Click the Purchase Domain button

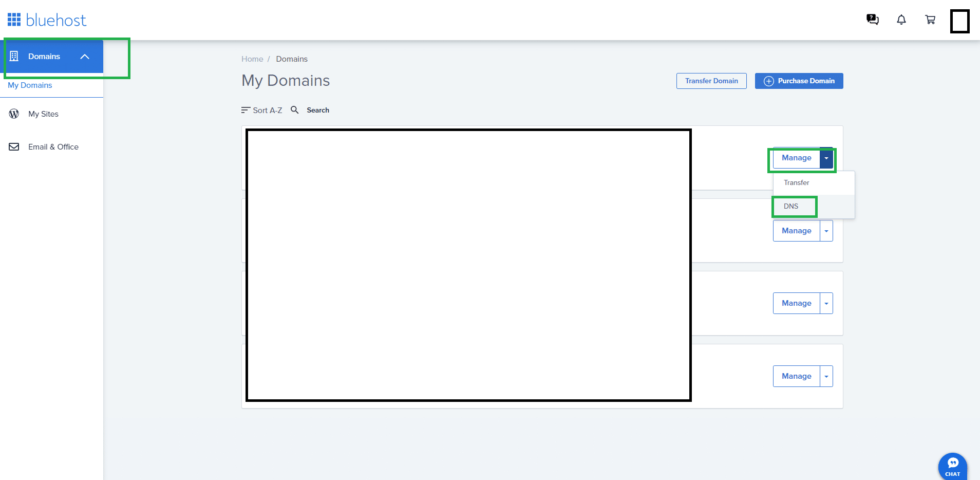799,81
